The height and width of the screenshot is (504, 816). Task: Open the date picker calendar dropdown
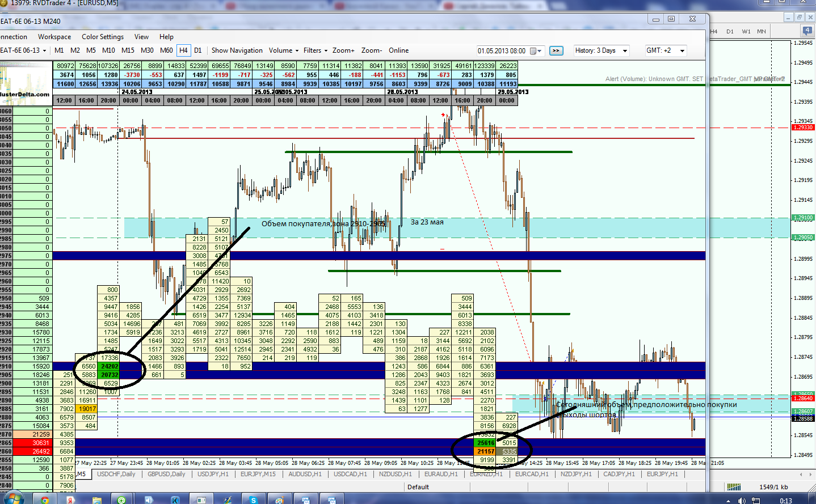(x=536, y=51)
